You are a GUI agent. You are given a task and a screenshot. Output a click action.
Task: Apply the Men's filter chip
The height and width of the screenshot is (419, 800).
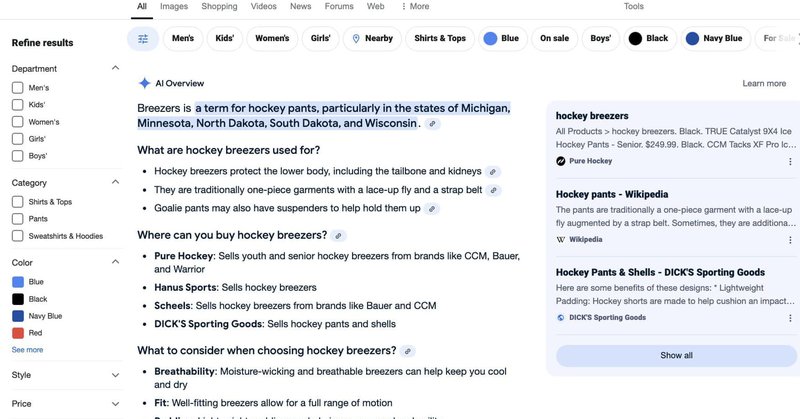pos(183,39)
